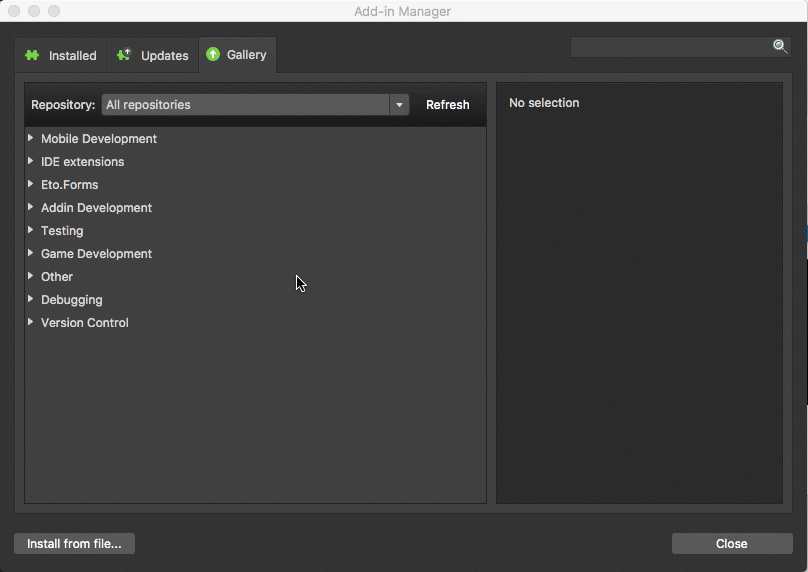This screenshot has height=572, width=808.
Task: Expand the Other category
Action: 30,276
